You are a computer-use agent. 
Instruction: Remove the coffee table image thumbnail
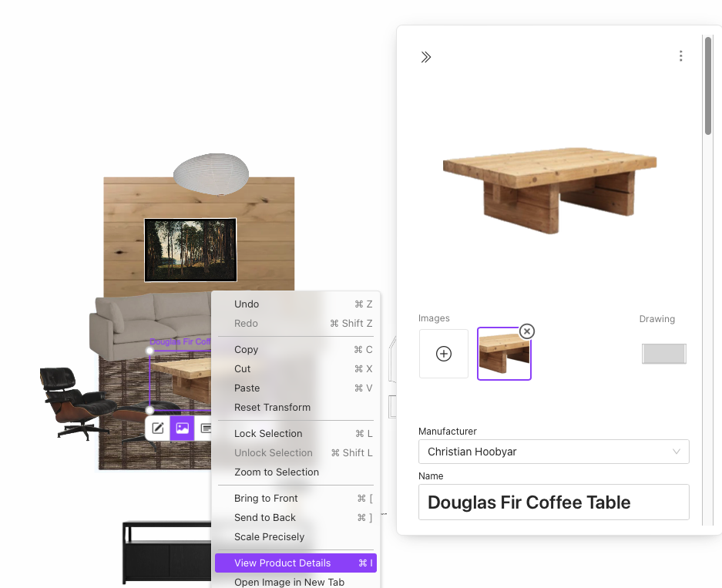pyautogui.click(x=526, y=331)
